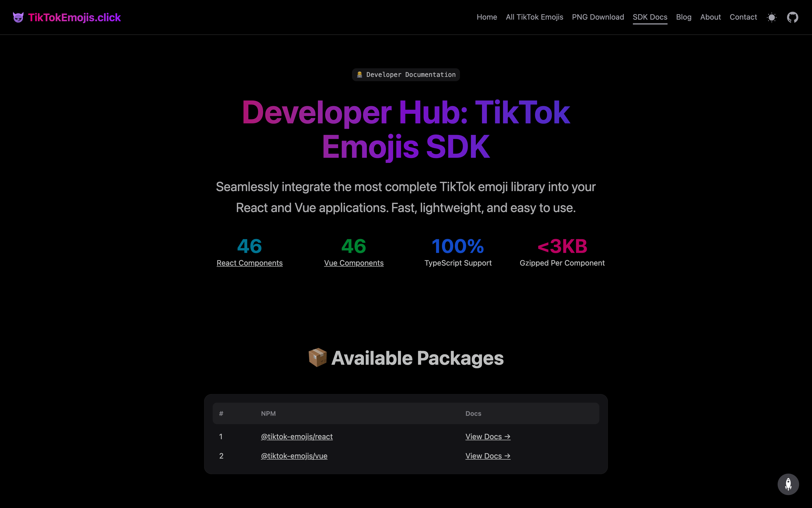
Task: Click the # column header
Action: click(221, 414)
